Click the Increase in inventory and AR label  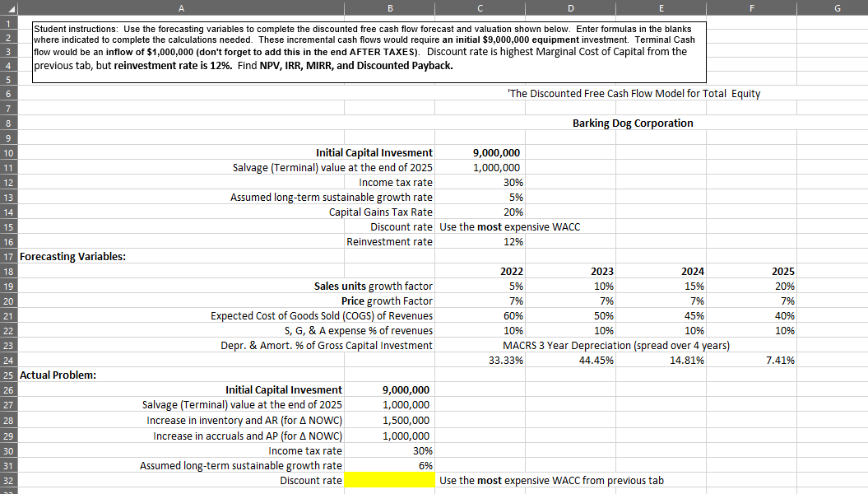[x=244, y=421]
